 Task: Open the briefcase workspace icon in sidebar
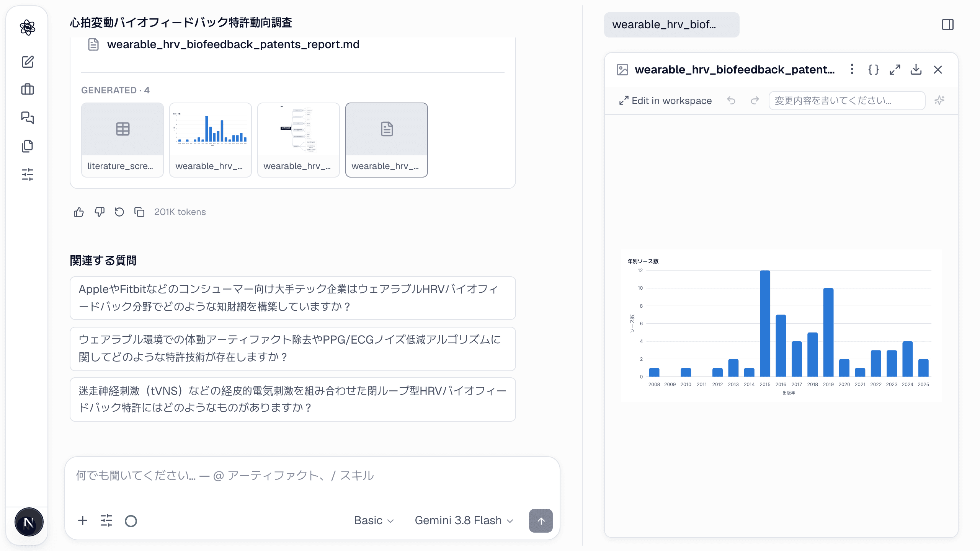pyautogui.click(x=28, y=90)
